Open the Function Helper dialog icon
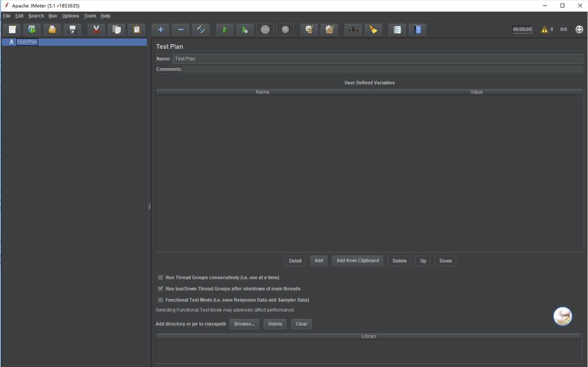588x367 pixels. point(397,30)
